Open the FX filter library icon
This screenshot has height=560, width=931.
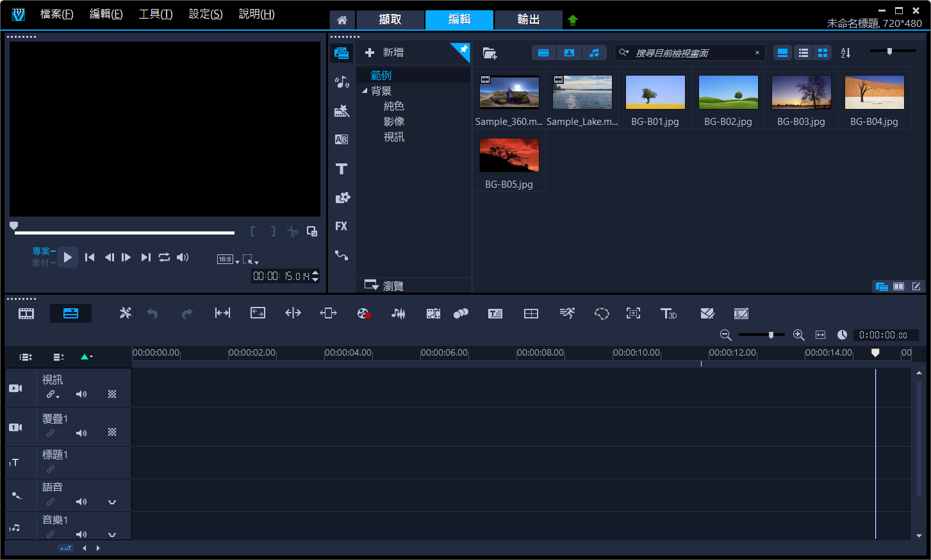[x=342, y=226]
